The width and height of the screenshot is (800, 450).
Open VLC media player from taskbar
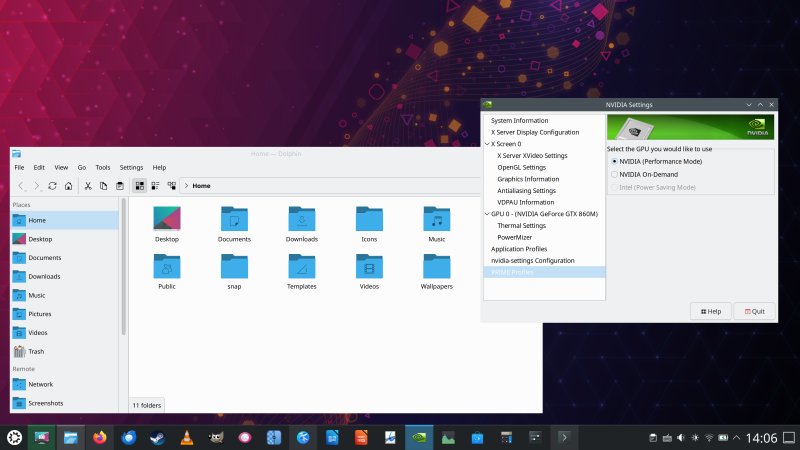[187, 437]
